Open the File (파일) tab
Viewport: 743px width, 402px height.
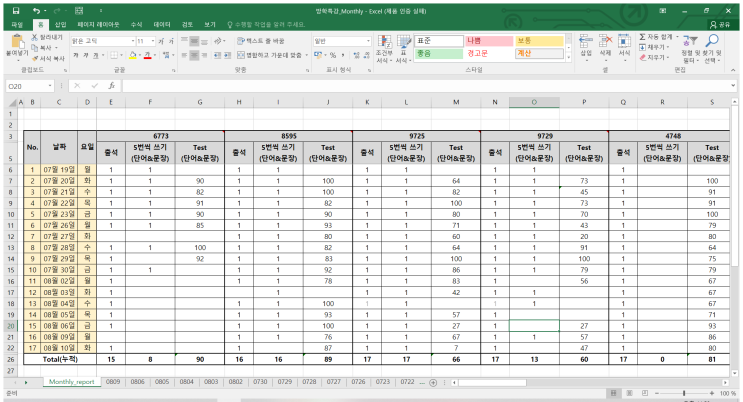point(17,25)
